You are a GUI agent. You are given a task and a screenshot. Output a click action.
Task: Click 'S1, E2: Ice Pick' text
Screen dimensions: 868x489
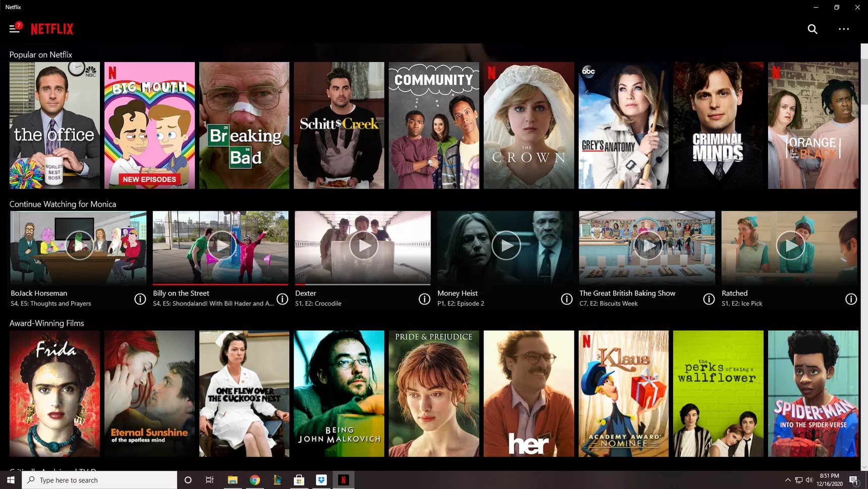(742, 304)
